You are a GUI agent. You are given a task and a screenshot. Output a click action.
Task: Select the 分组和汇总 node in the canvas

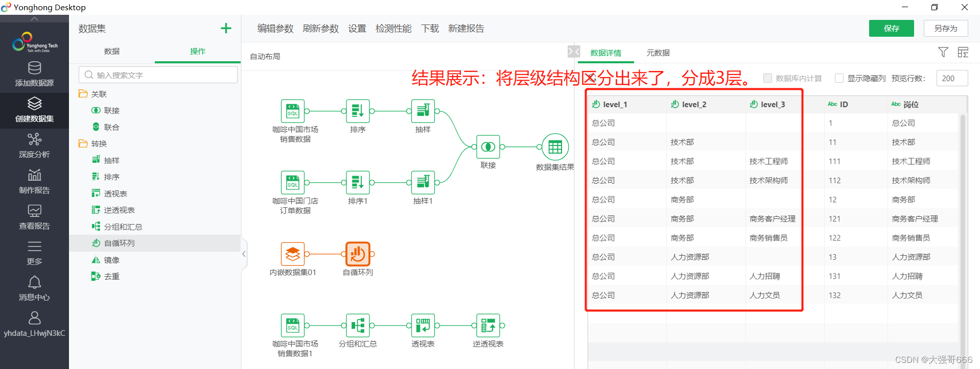click(358, 325)
